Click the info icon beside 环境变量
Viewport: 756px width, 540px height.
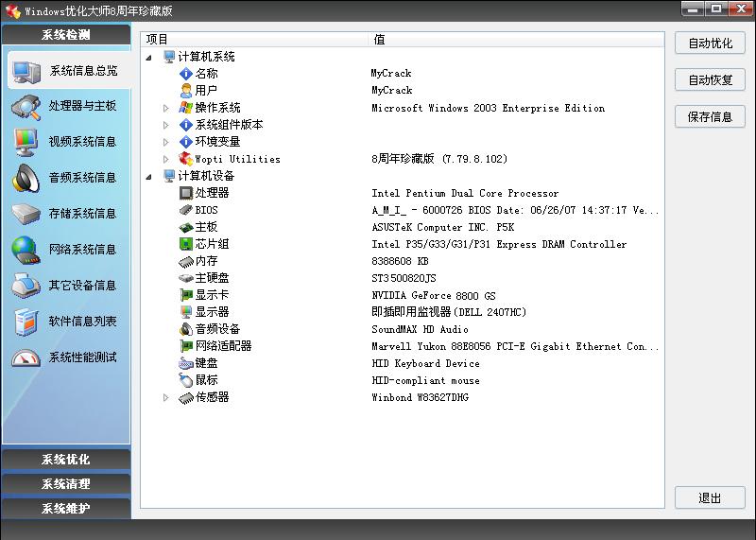point(186,142)
